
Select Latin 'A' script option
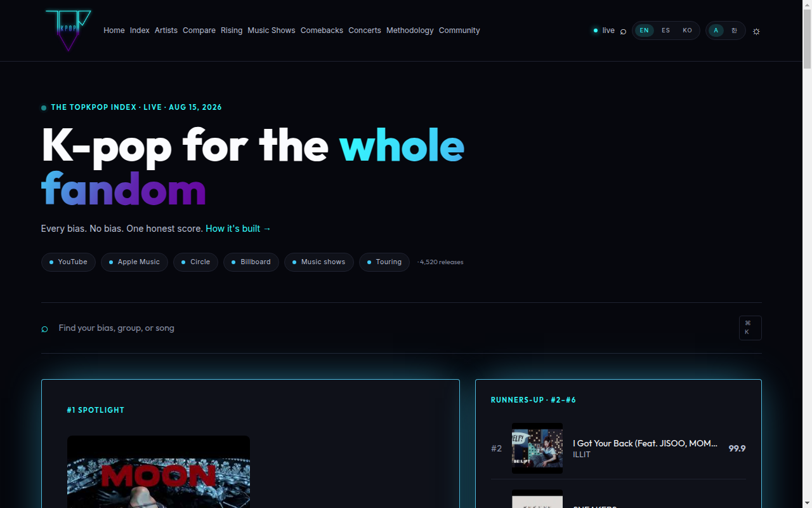[x=716, y=30]
